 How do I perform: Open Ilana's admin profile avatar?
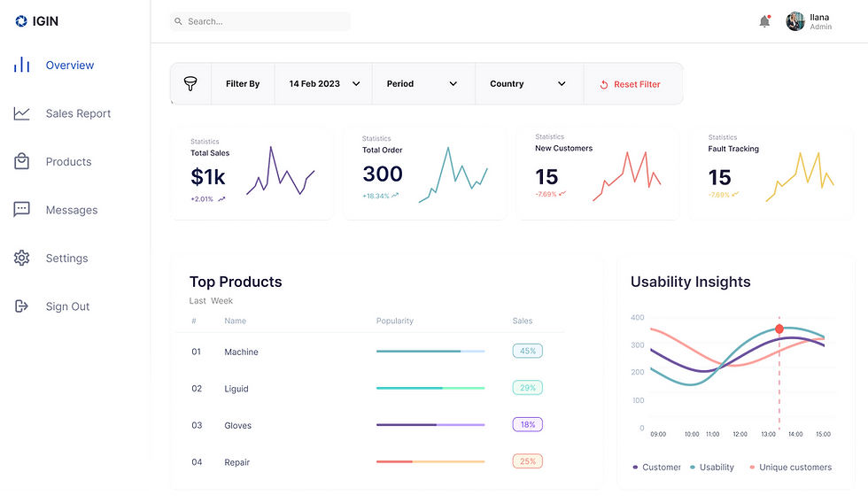tap(795, 21)
